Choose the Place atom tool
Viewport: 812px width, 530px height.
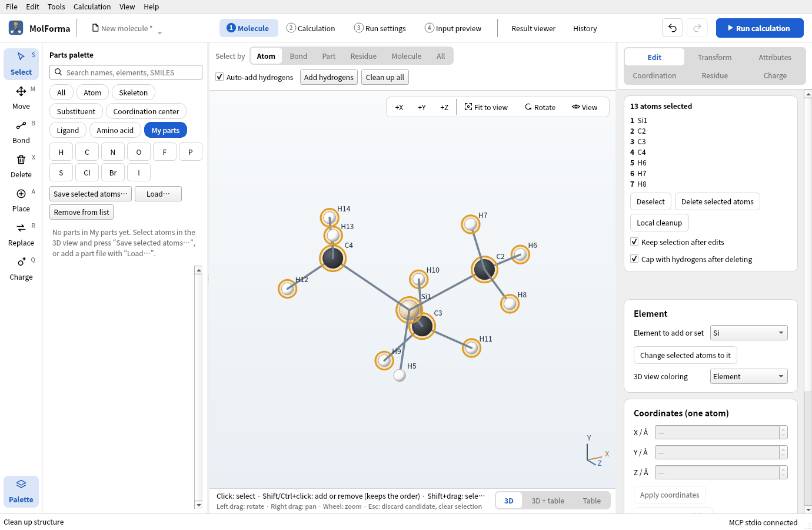[x=21, y=201]
